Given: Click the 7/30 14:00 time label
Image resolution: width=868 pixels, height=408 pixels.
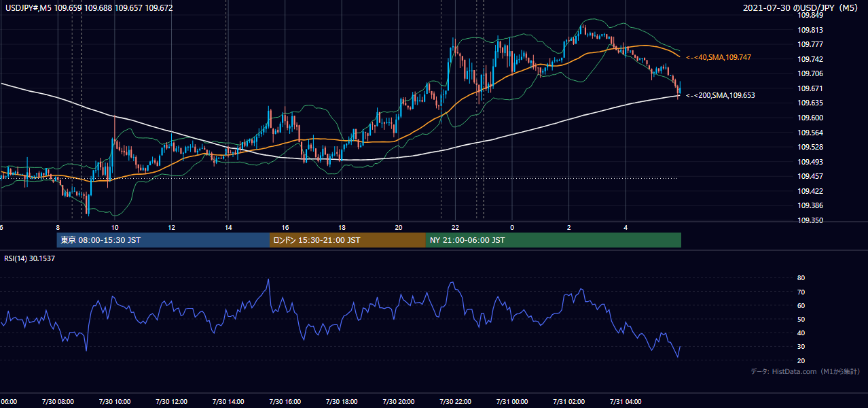Looking at the screenshot, I should tap(228, 402).
